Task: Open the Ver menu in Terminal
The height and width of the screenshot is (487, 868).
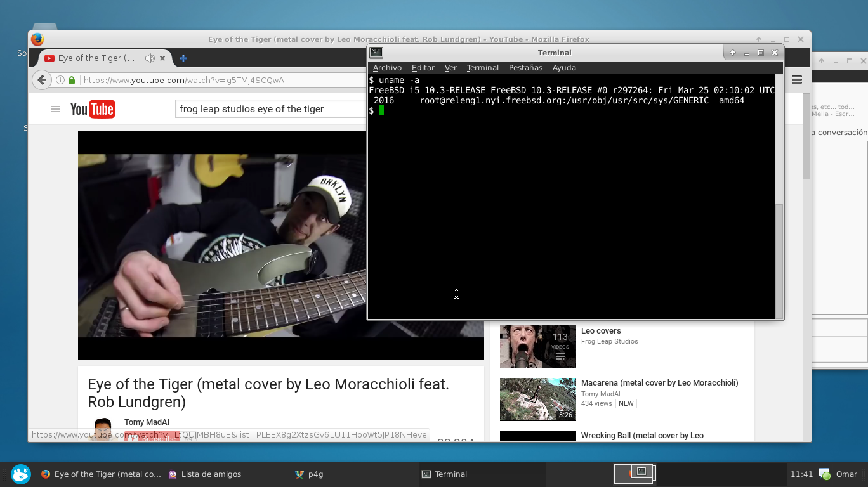Action: coord(450,68)
